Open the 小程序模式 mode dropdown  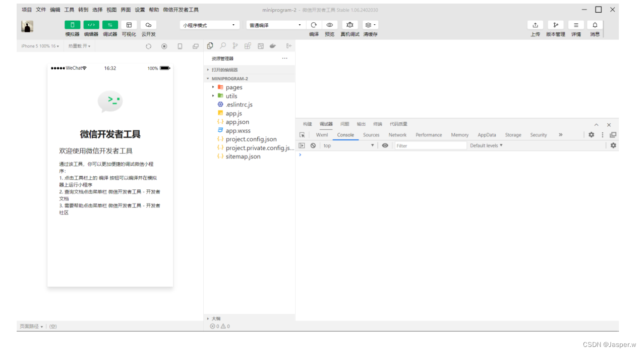coord(210,25)
